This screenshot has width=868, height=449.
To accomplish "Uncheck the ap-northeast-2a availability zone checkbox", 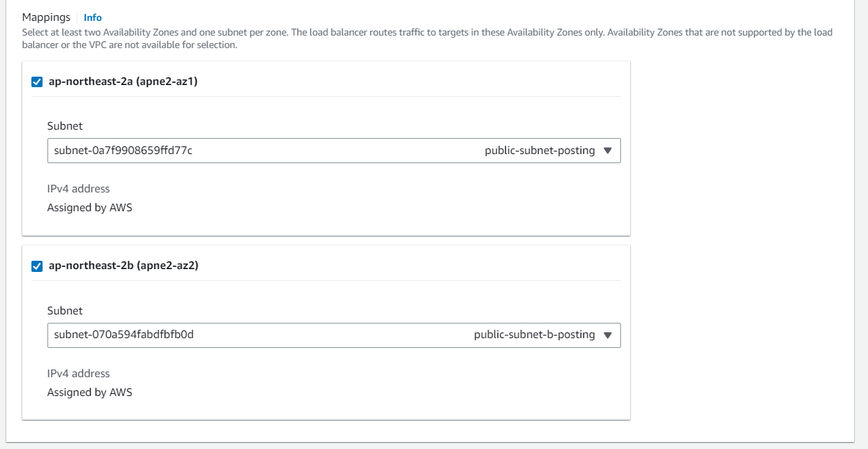I will click(x=37, y=82).
